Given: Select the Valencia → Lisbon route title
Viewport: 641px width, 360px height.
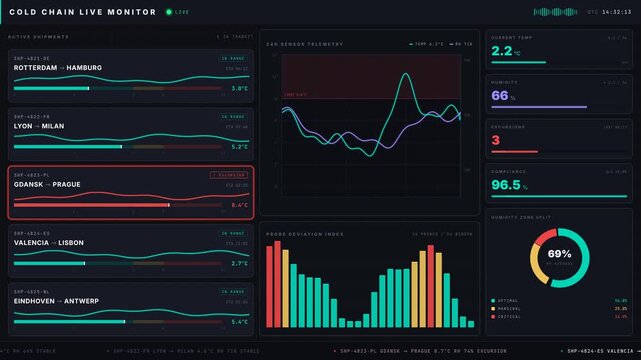Looking at the screenshot, I should [49, 243].
